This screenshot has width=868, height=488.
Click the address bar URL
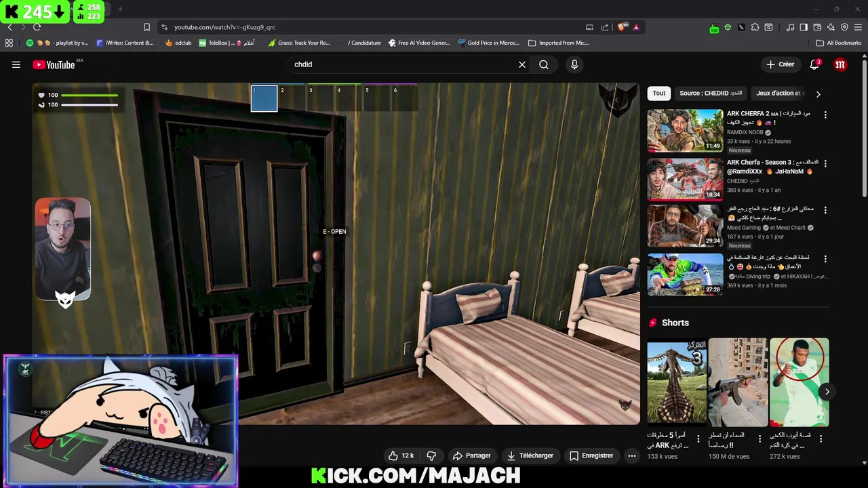224,27
